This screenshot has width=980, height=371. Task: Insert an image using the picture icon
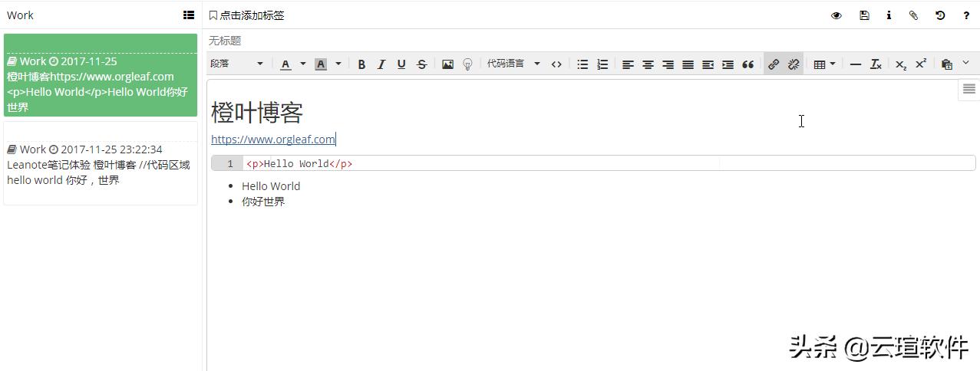(x=447, y=64)
